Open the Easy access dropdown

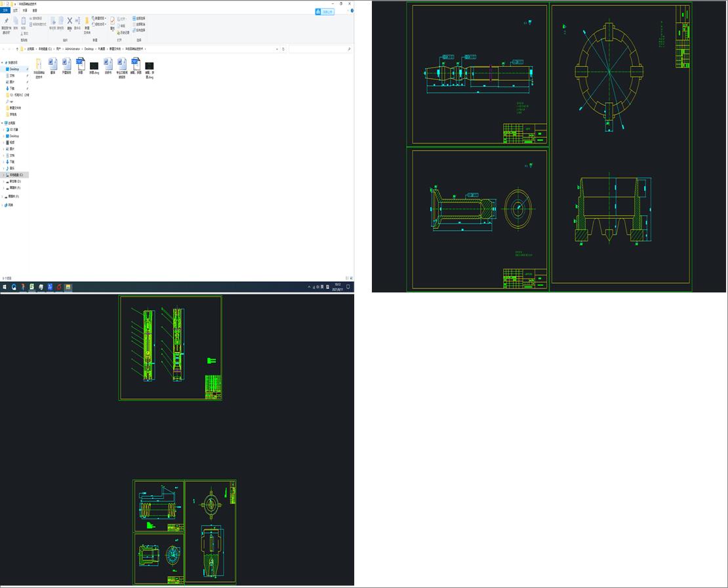(99, 24)
